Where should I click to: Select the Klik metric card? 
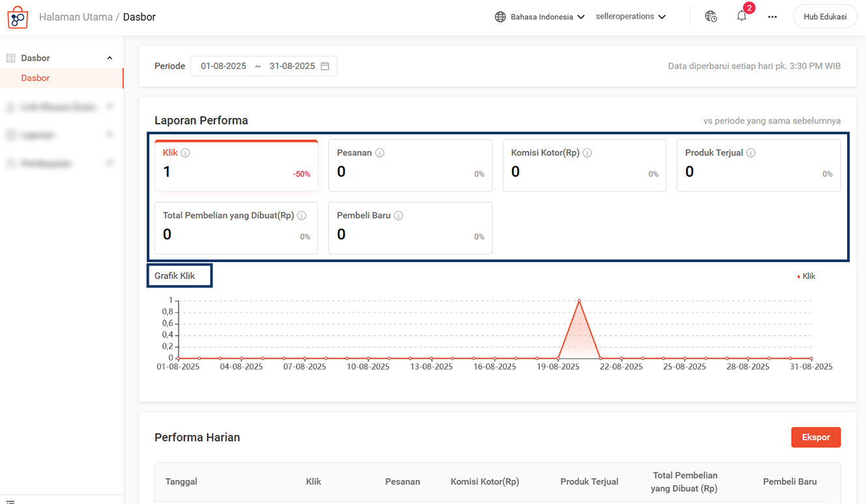coord(236,165)
